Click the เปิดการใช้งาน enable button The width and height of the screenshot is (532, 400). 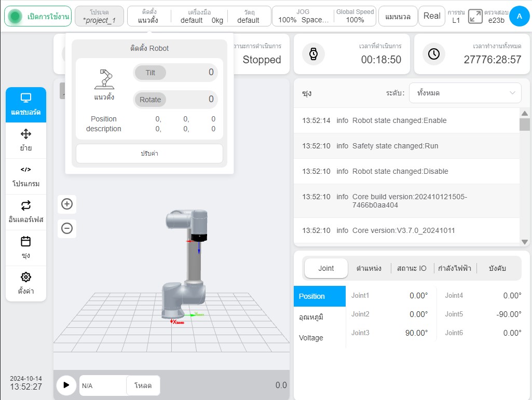point(38,16)
